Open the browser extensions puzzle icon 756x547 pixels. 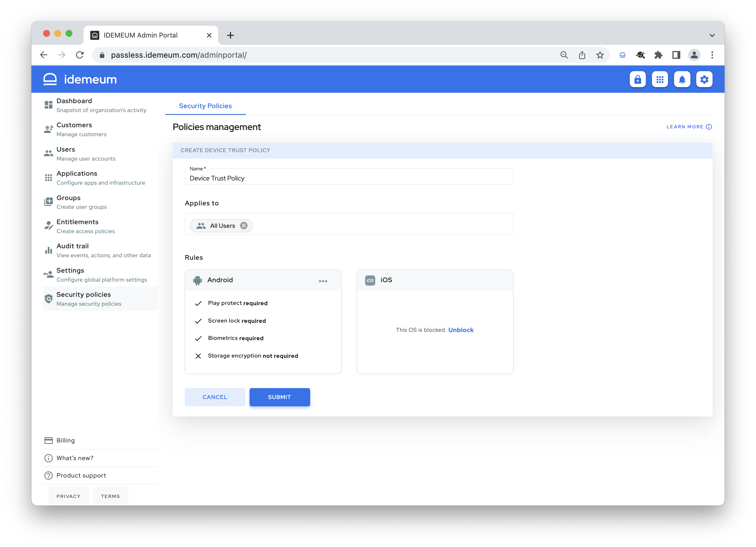[x=658, y=55]
